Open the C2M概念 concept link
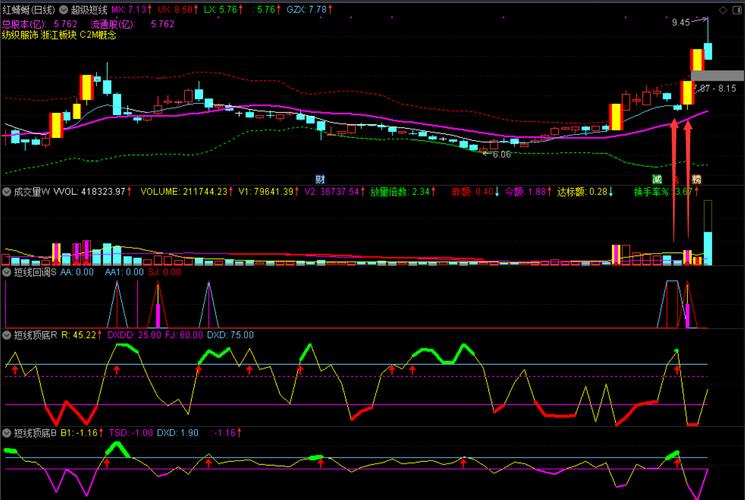 tap(100, 35)
